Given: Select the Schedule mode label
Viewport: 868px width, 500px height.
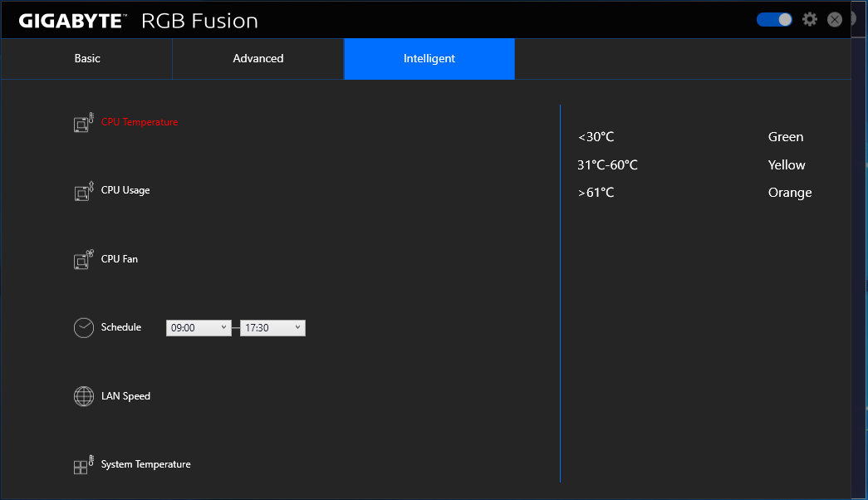Looking at the screenshot, I should (121, 327).
